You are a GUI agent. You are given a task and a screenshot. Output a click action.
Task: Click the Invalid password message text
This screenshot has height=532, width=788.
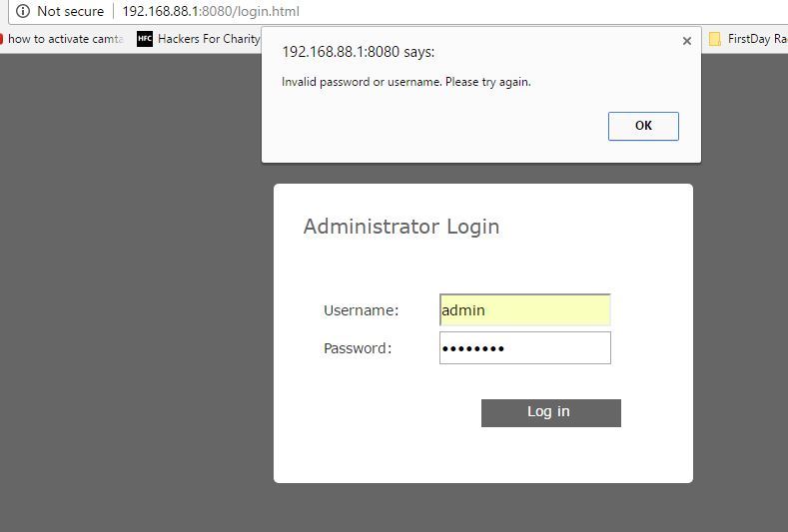click(406, 82)
